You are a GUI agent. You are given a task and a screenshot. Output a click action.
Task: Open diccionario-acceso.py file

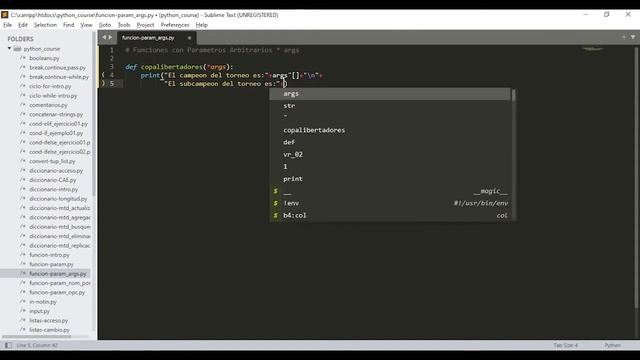[56, 171]
